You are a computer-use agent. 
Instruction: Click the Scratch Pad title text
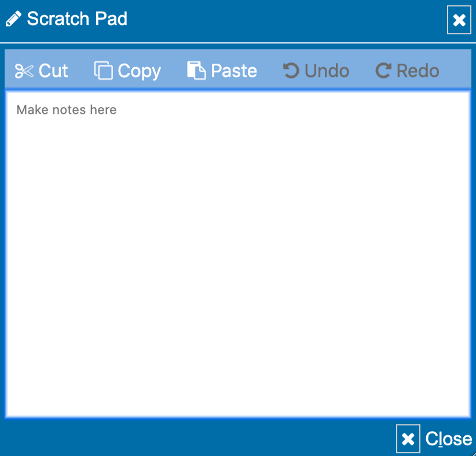point(77,19)
